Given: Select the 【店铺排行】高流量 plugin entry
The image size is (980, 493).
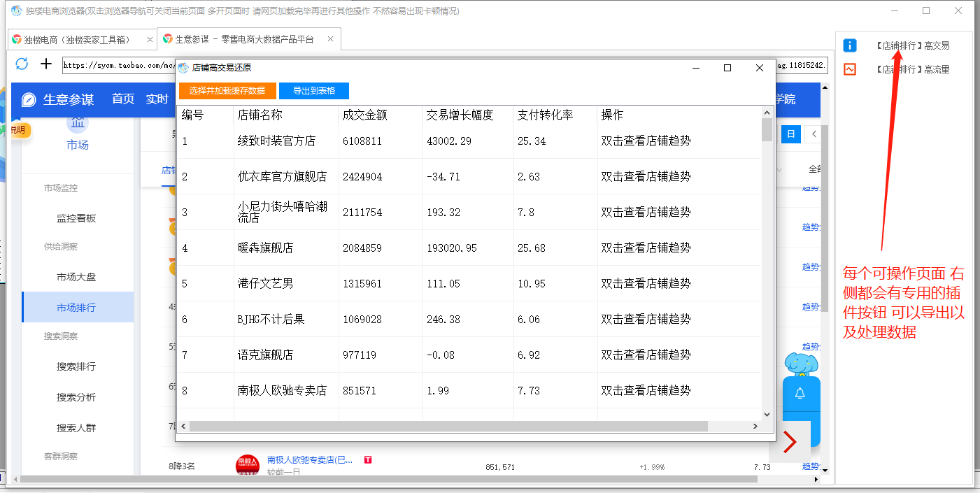Looking at the screenshot, I should (913, 69).
